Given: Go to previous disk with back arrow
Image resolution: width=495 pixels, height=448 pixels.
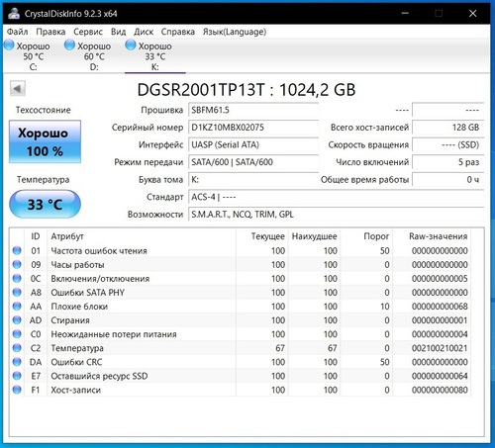Looking at the screenshot, I should [18, 88].
